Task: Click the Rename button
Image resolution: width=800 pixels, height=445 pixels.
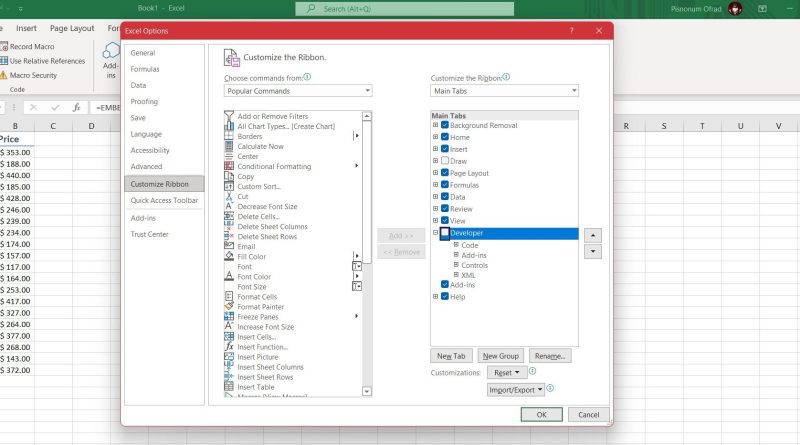Action: click(x=550, y=356)
